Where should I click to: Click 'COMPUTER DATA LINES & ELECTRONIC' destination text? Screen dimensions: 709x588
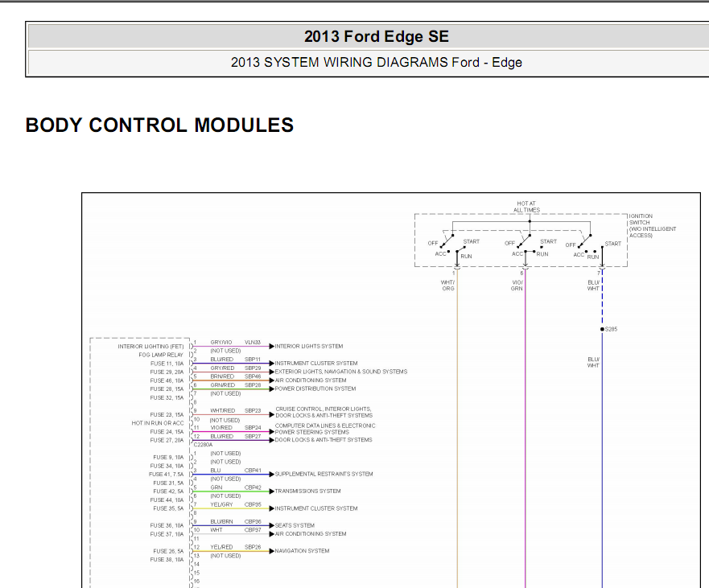tap(325, 426)
